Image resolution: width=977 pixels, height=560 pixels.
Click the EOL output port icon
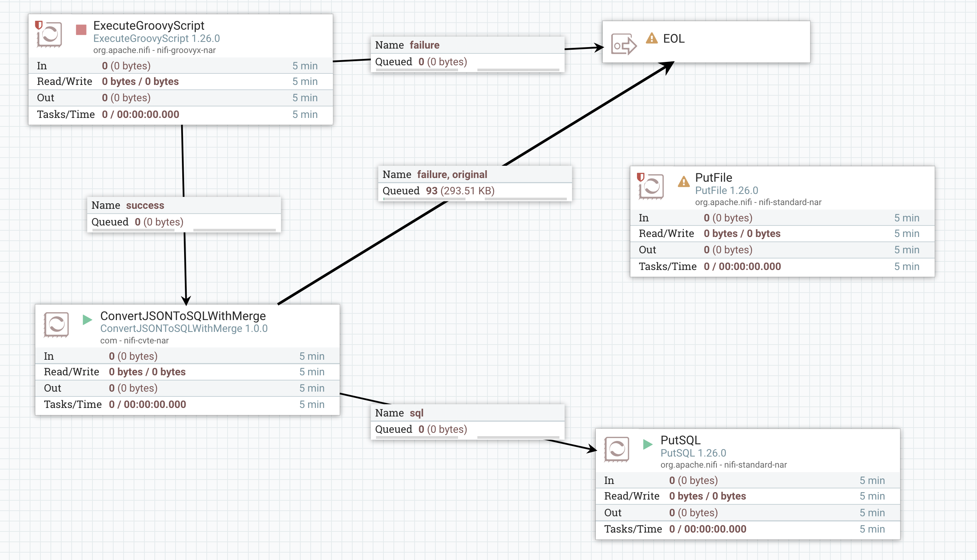pyautogui.click(x=624, y=45)
